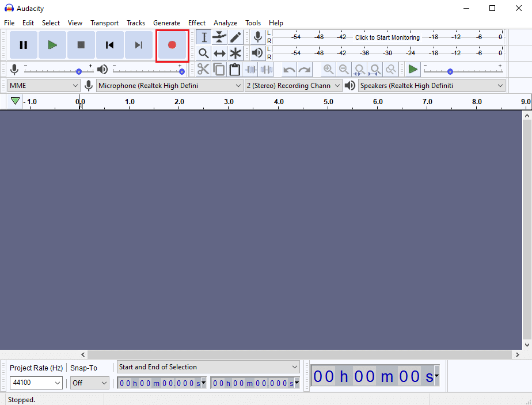Open the Generate menu
The height and width of the screenshot is (405, 532).
click(166, 23)
